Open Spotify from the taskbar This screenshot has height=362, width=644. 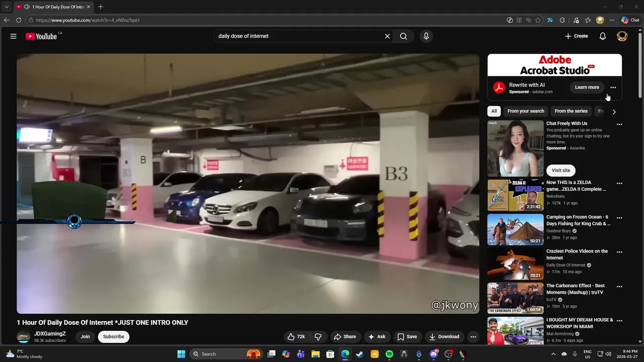tap(389, 354)
